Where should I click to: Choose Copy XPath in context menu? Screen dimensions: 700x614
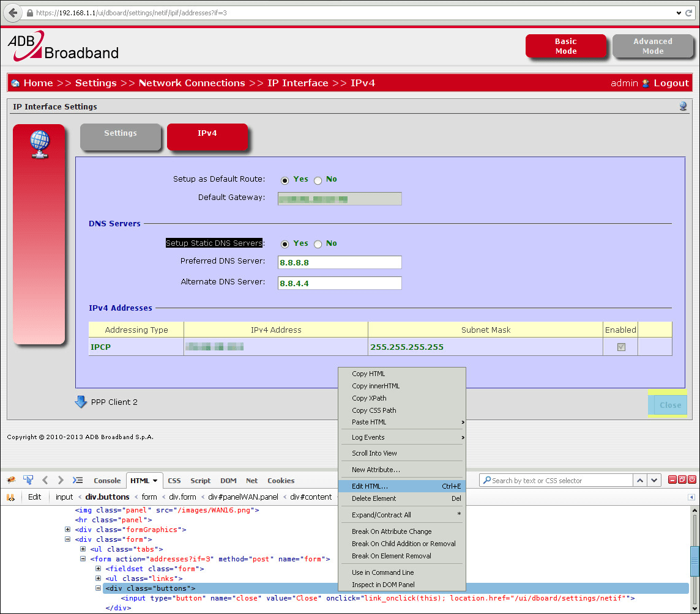(402, 398)
